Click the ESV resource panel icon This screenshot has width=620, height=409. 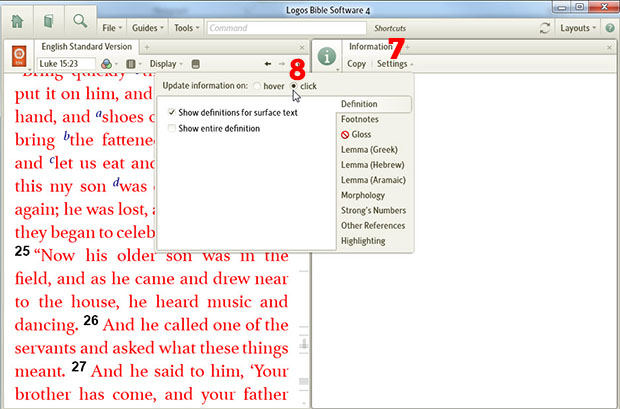(x=19, y=56)
